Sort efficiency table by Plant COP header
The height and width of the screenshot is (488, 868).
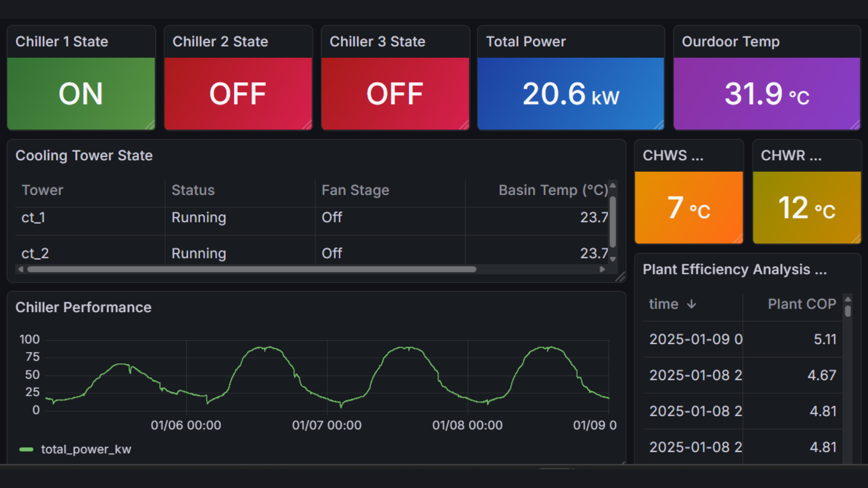pyautogui.click(x=802, y=304)
